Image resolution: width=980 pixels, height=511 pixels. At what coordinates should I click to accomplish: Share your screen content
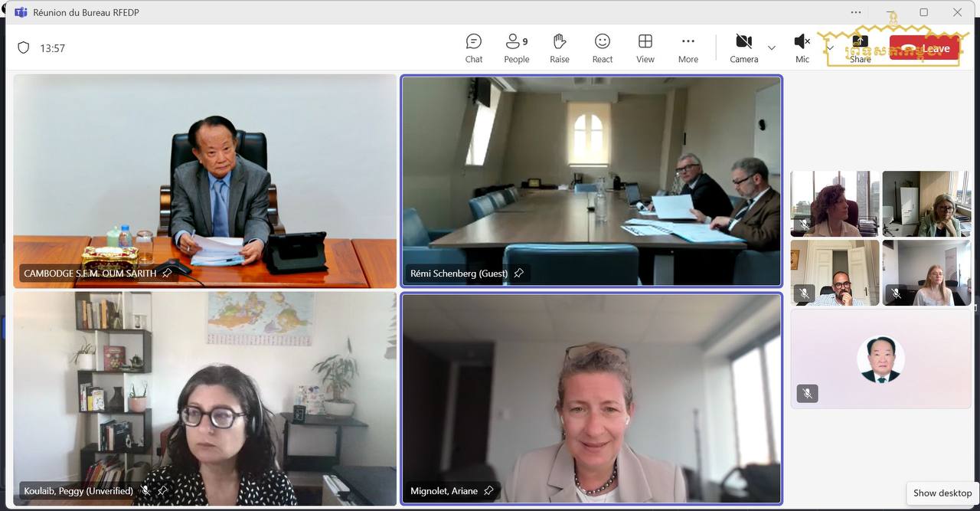click(x=860, y=47)
